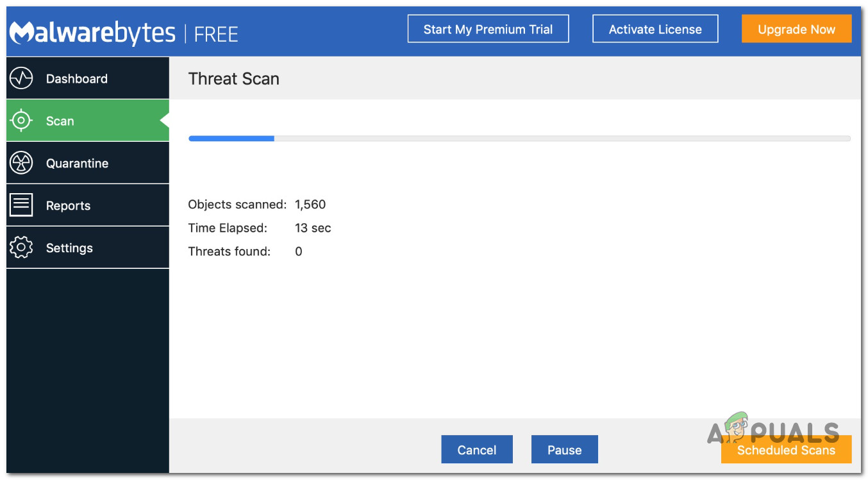
Task: Hit the orange Upgrade Now button
Action: point(796,29)
